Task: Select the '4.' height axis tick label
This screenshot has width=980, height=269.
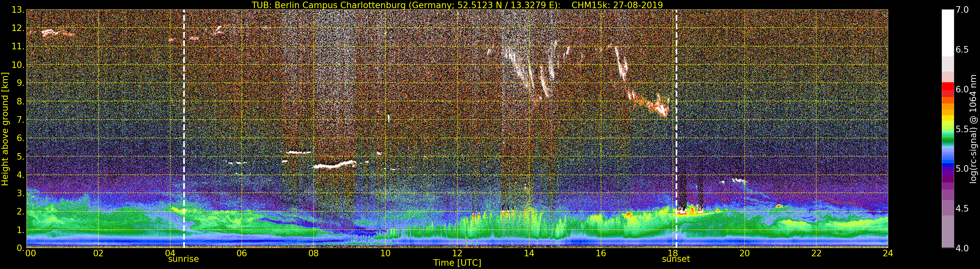Action: pyautogui.click(x=20, y=175)
